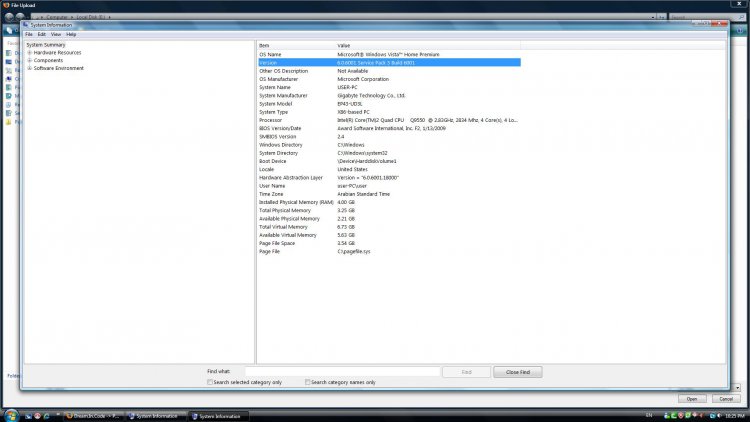This screenshot has height=422, width=750.
Task: Select the System Directory row
Action: [x=389, y=153]
